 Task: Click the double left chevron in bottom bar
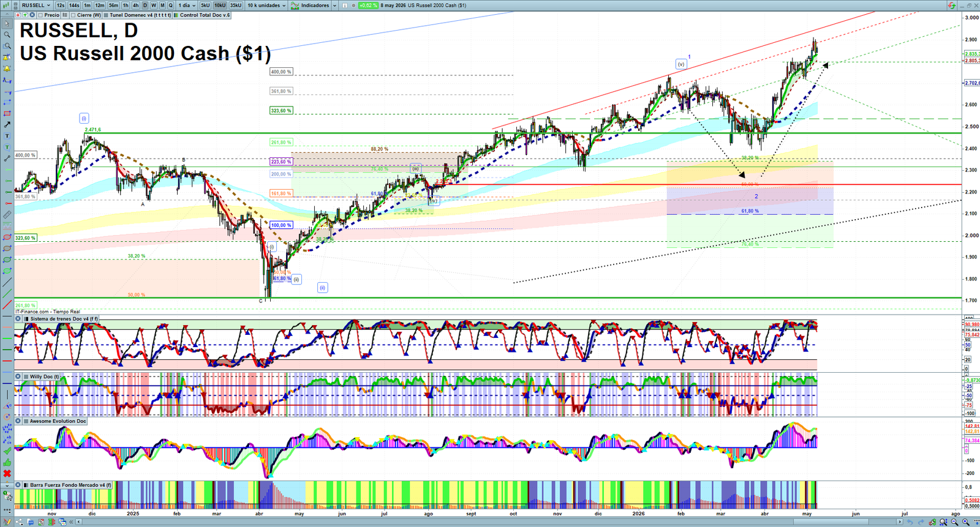click(71, 522)
